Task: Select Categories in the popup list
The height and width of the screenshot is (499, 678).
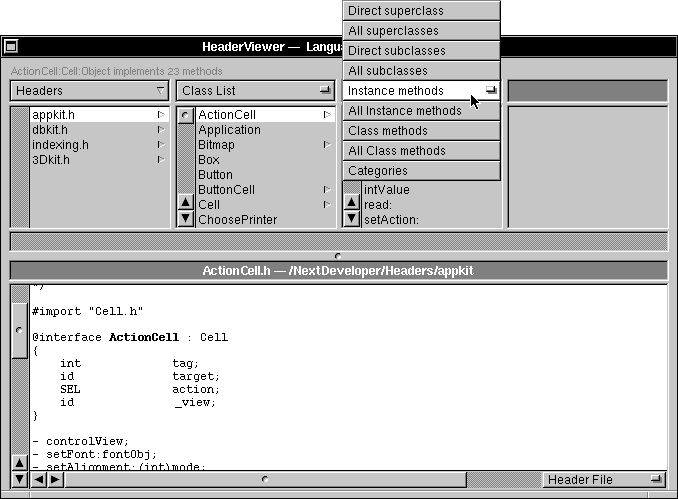Action: (421, 170)
